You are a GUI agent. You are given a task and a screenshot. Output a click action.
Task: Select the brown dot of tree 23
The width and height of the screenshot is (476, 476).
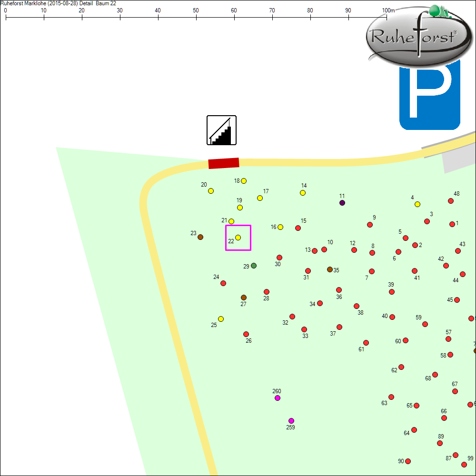pyautogui.click(x=200, y=237)
